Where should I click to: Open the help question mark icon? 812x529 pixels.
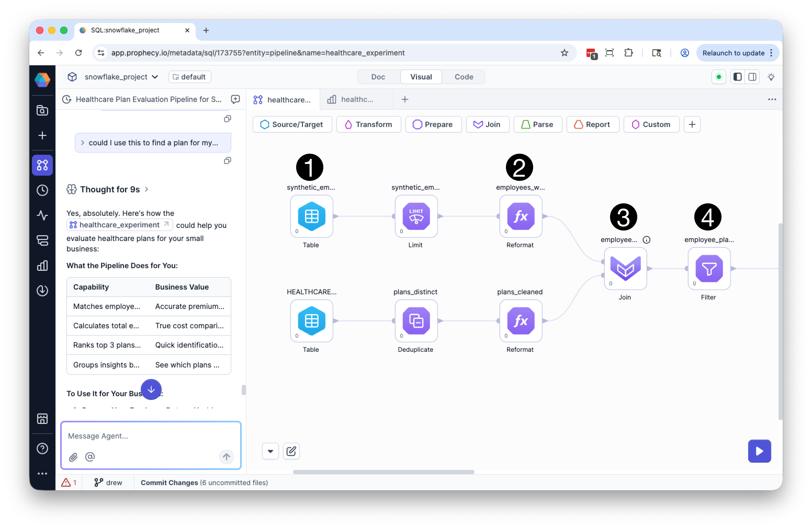pos(42,448)
